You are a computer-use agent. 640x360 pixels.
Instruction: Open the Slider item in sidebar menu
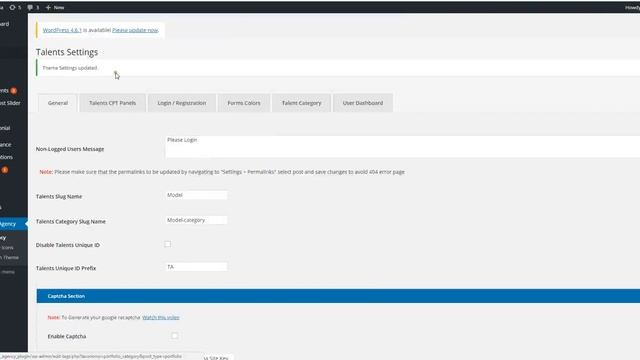10,103
